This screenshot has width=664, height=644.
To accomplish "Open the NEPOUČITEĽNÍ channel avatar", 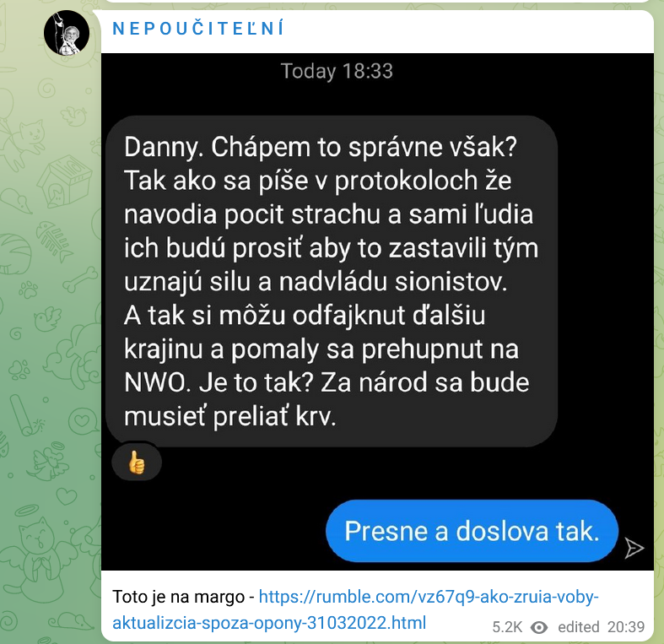I will click(x=67, y=33).
